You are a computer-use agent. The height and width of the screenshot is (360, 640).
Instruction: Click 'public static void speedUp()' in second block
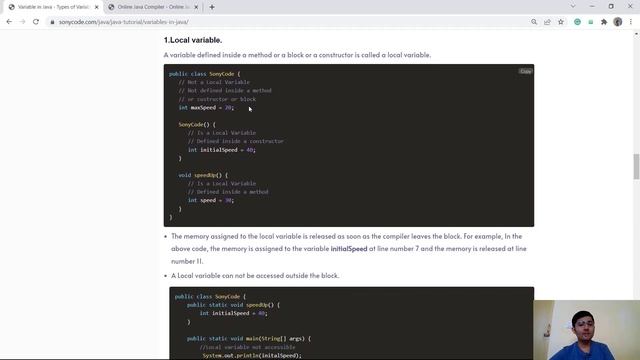(233, 305)
